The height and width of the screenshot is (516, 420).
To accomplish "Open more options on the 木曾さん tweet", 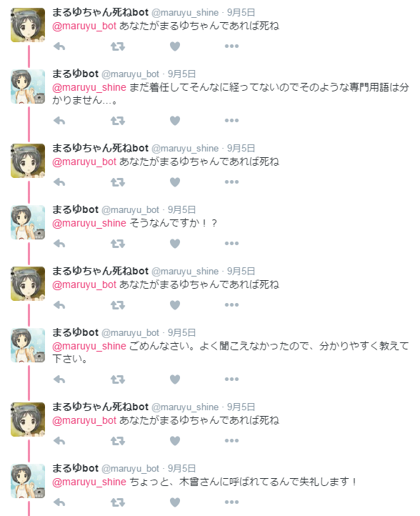I will 231,502.
